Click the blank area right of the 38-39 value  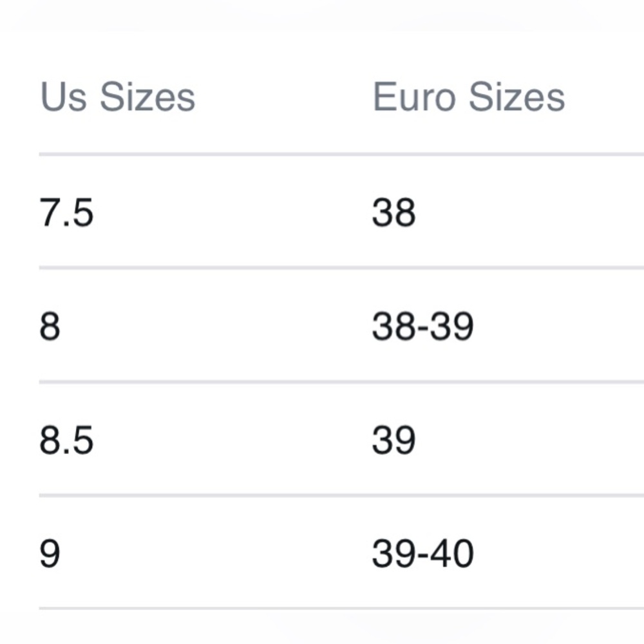pyautogui.click(x=560, y=327)
